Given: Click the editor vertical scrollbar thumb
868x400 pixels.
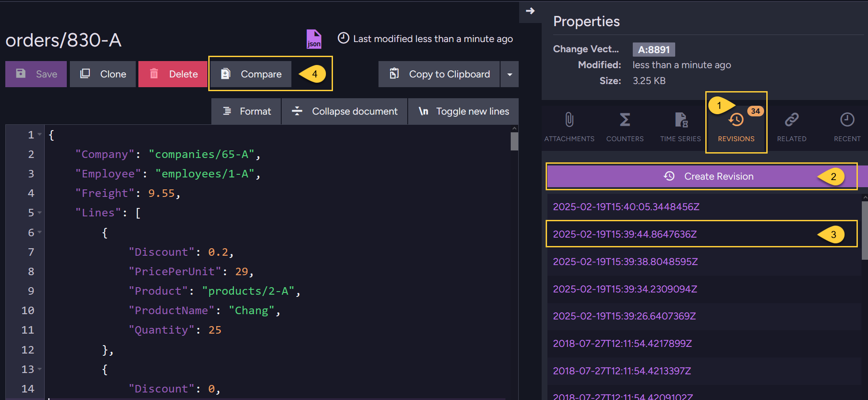Looking at the screenshot, I should pos(514,141).
